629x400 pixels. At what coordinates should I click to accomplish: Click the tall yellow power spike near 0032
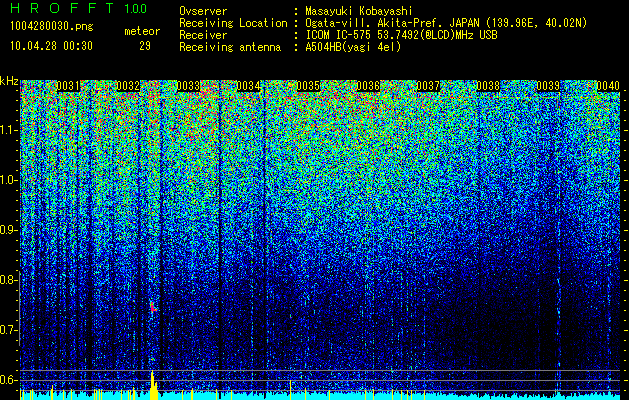click(153, 385)
